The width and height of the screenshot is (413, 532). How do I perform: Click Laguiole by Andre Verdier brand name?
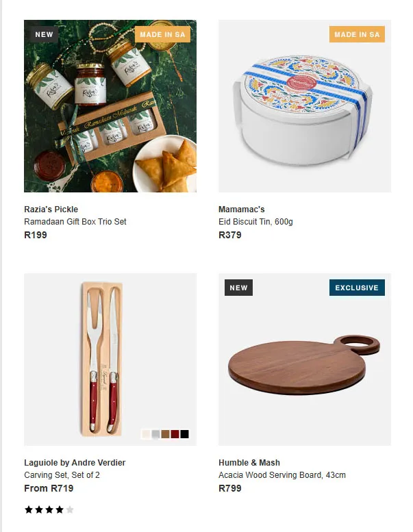(75, 463)
